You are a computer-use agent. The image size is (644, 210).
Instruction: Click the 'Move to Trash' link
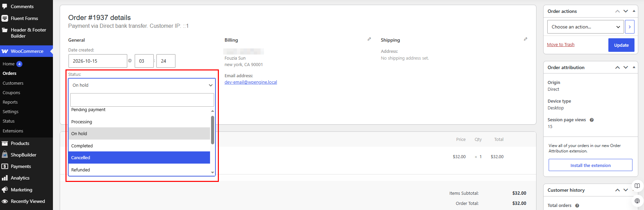point(561,45)
